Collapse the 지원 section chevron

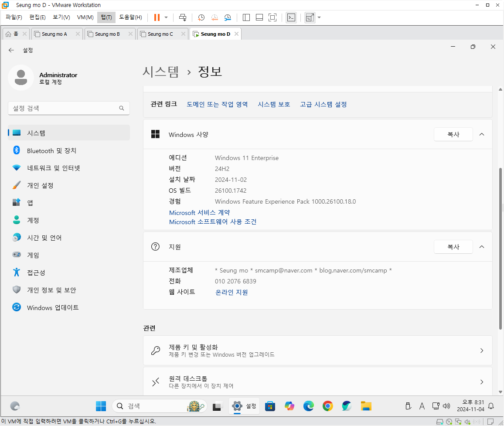pos(482,247)
